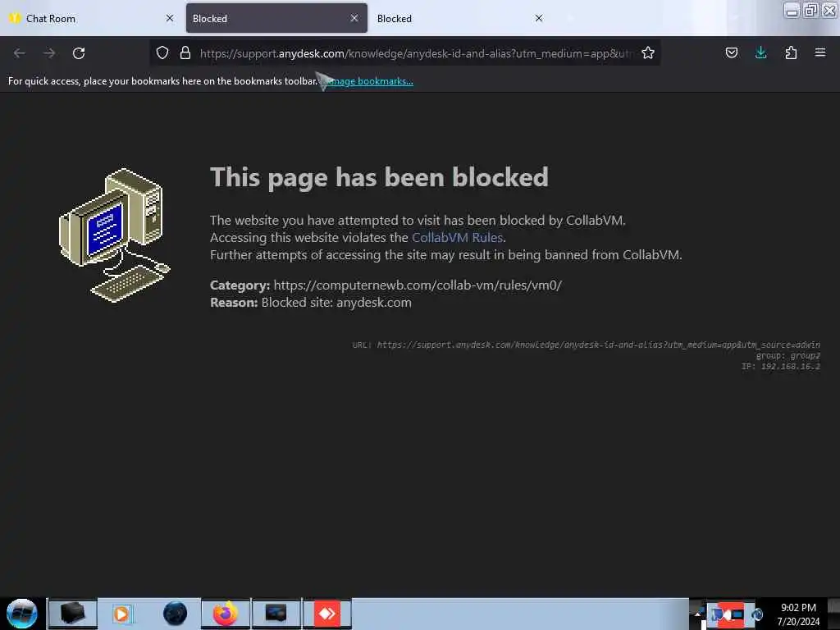Click the AnyDesk tray icon
The width and height of the screenshot is (840, 630).
[x=730, y=614]
